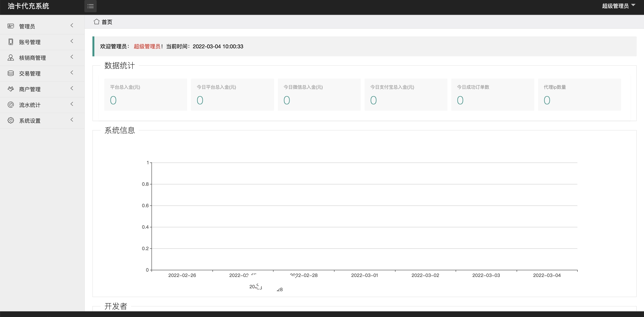
Task: Expand the 交易管理 menu section
Action: tap(40, 74)
